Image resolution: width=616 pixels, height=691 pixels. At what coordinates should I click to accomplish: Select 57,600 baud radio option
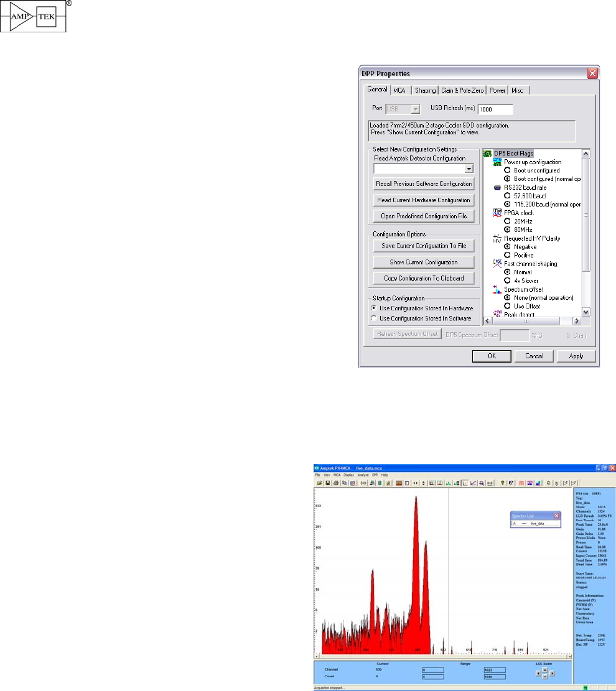(507, 196)
